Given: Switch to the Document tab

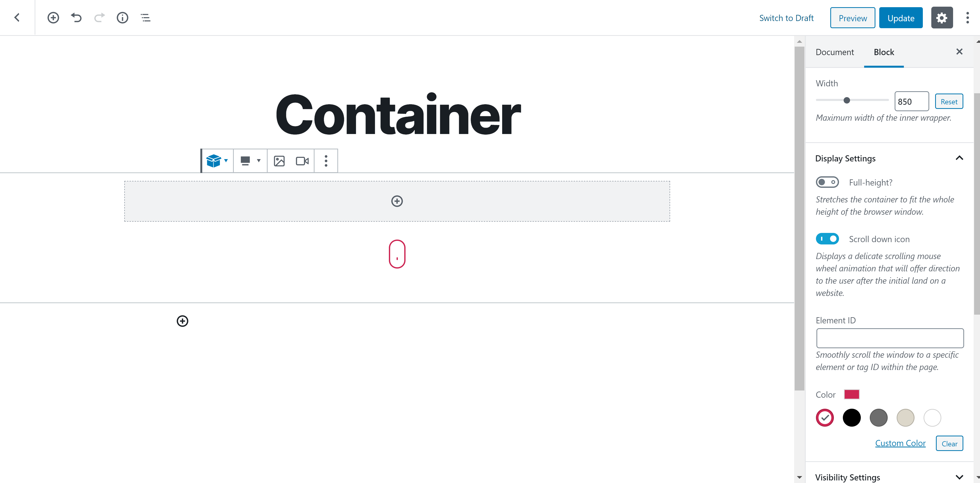Looking at the screenshot, I should (834, 52).
